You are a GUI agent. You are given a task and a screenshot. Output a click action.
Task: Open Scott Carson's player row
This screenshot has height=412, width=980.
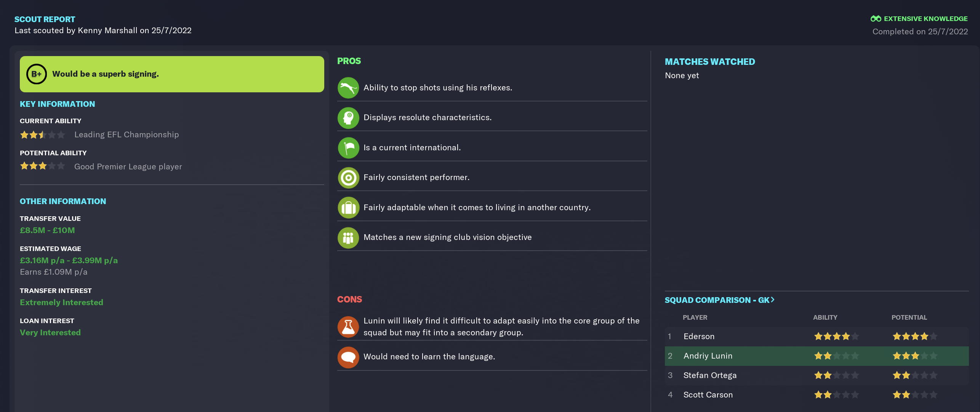[x=817, y=395]
